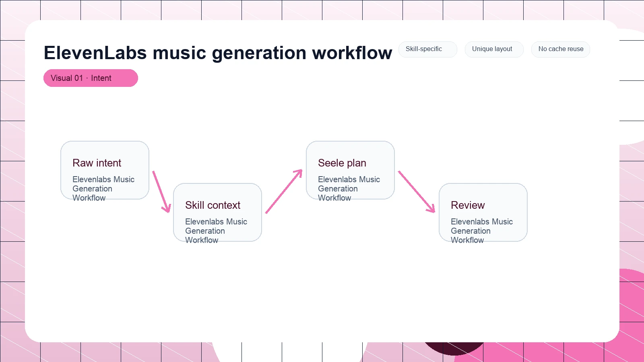Click the Skill-specific tag pill

tap(428, 49)
